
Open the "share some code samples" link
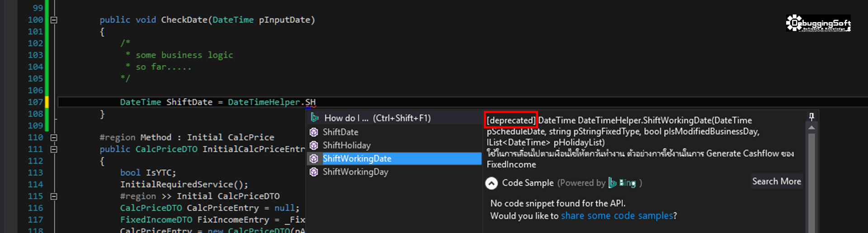tap(617, 216)
